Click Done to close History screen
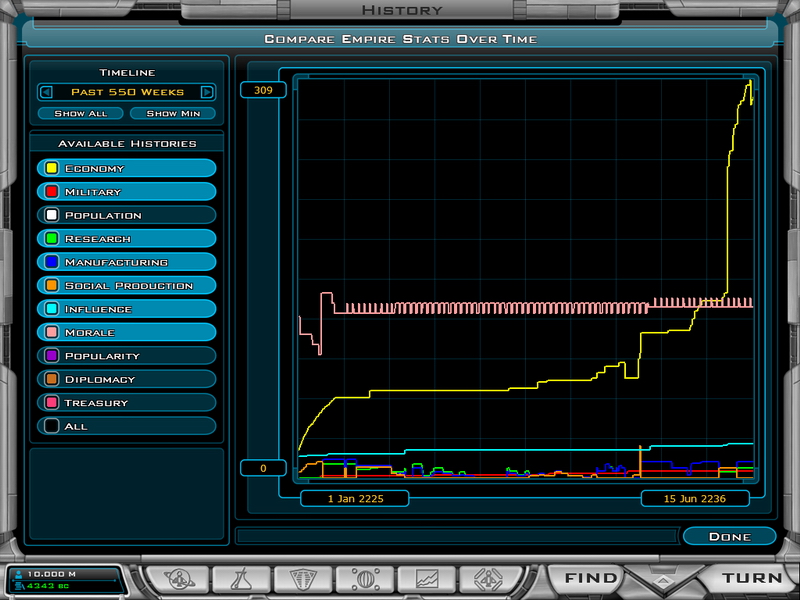 point(729,537)
